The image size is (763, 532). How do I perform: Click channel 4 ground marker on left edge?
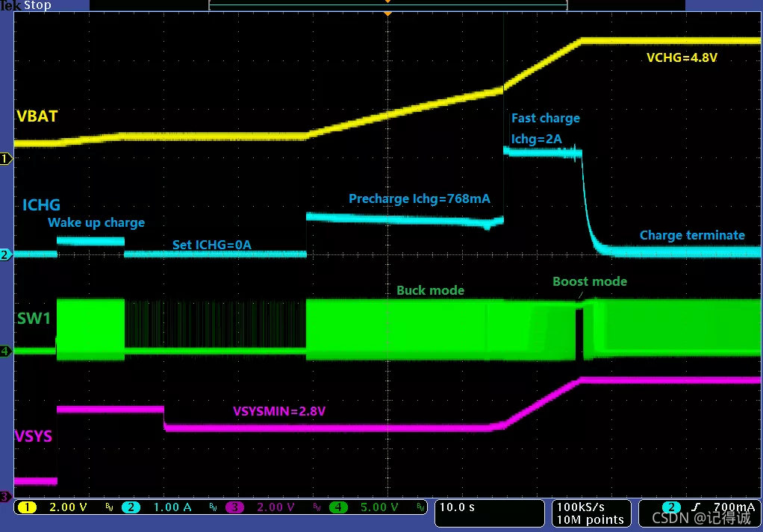tap(6, 351)
